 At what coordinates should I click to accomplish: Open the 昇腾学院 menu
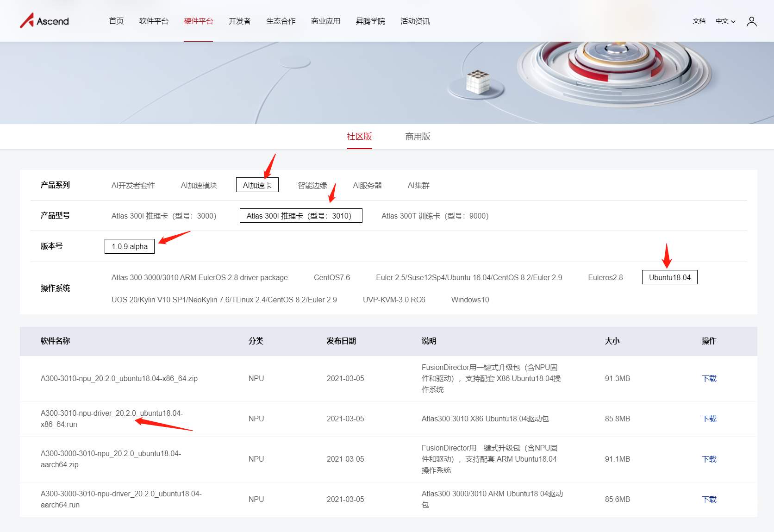(x=370, y=21)
